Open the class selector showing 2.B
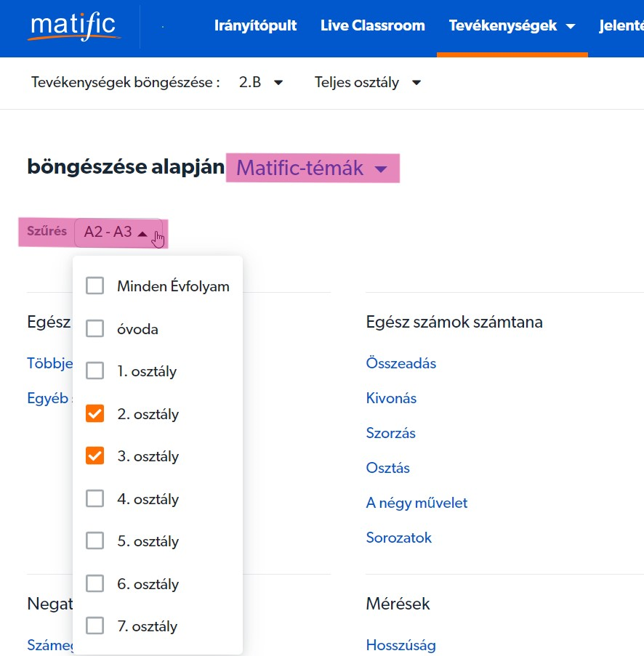This screenshot has width=644, height=656. pyautogui.click(x=261, y=82)
